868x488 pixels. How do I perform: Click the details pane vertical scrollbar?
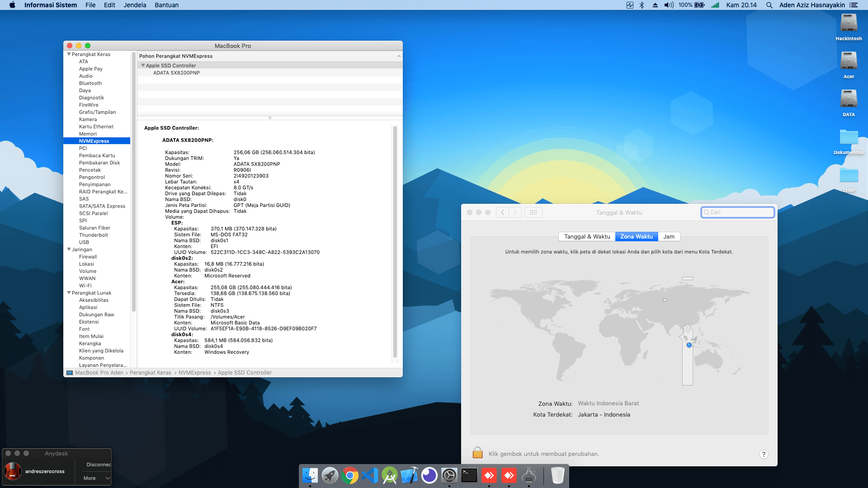tap(395, 242)
